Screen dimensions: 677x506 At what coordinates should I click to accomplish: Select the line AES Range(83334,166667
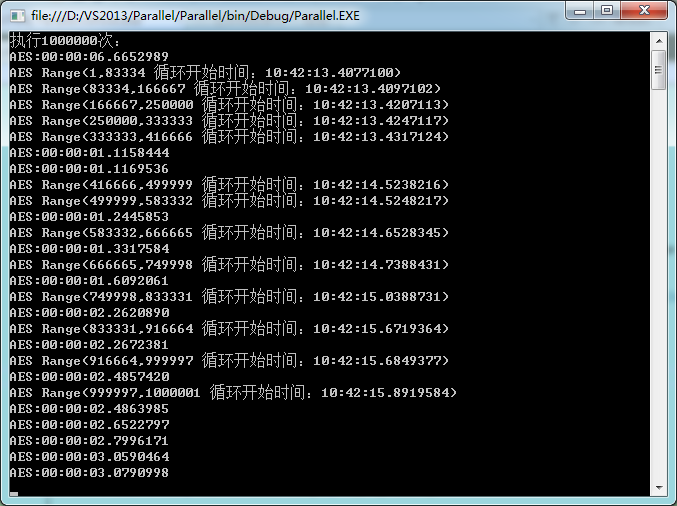click(225, 89)
